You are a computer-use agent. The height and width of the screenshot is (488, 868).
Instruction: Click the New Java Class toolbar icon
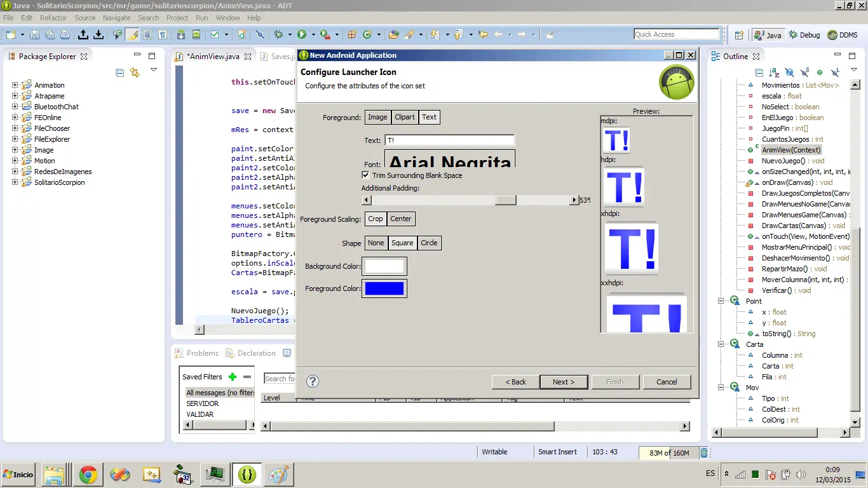(367, 35)
